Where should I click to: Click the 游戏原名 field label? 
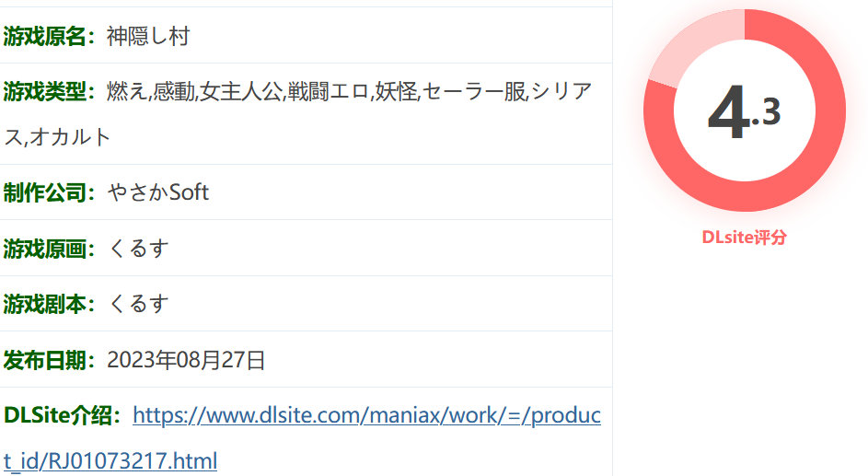click(48, 36)
